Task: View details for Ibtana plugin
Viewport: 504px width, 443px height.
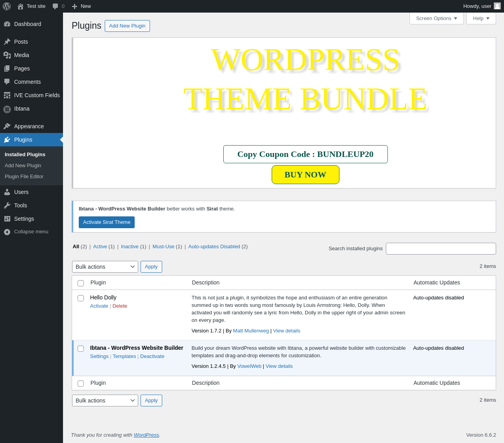Action: [x=279, y=366]
